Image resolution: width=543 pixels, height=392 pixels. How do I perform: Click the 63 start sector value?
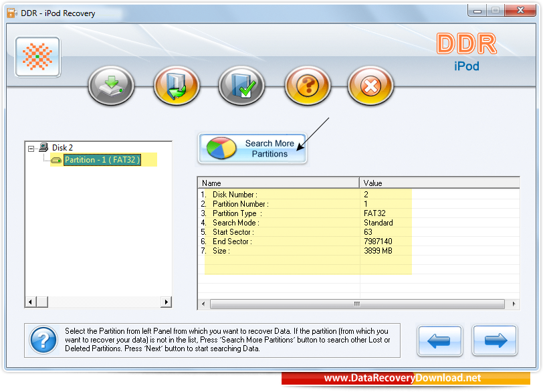point(368,232)
